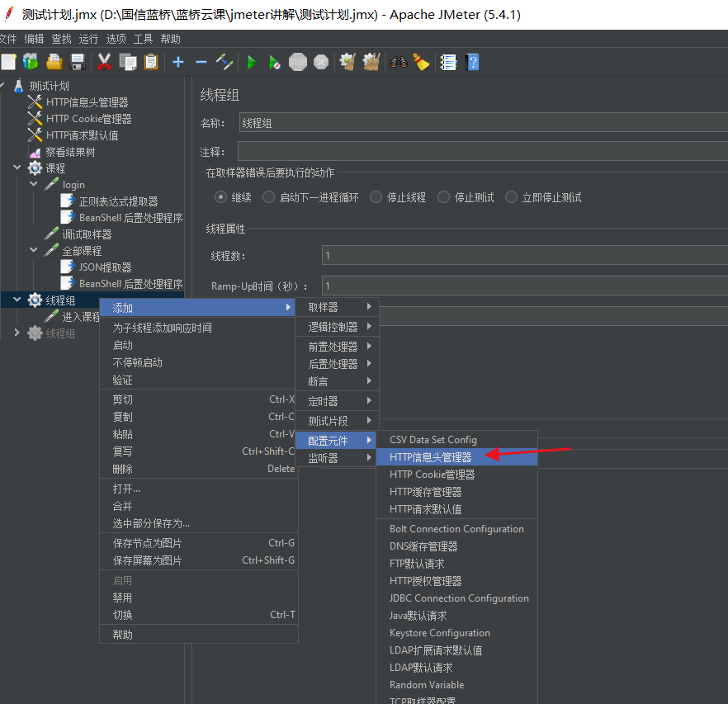Open the 帮助 menu in menu bar
Image resolution: width=728 pixels, height=704 pixels.
170,39
